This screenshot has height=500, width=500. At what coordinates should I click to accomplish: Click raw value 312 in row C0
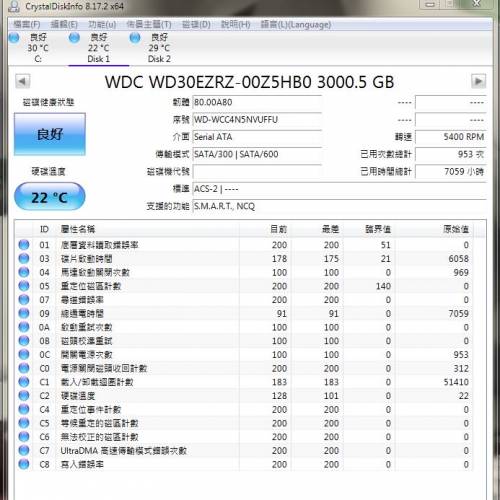pos(461,368)
